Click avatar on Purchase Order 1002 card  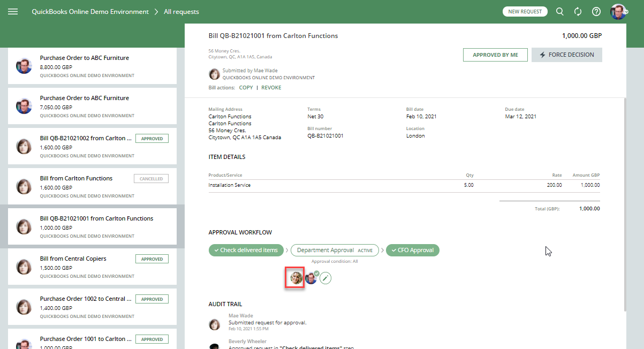click(24, 307)
